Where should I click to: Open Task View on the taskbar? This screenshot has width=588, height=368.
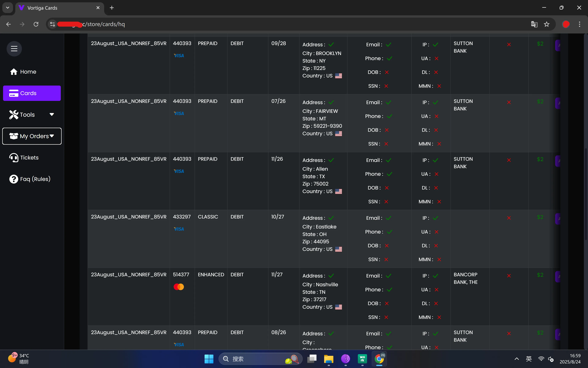312,359
